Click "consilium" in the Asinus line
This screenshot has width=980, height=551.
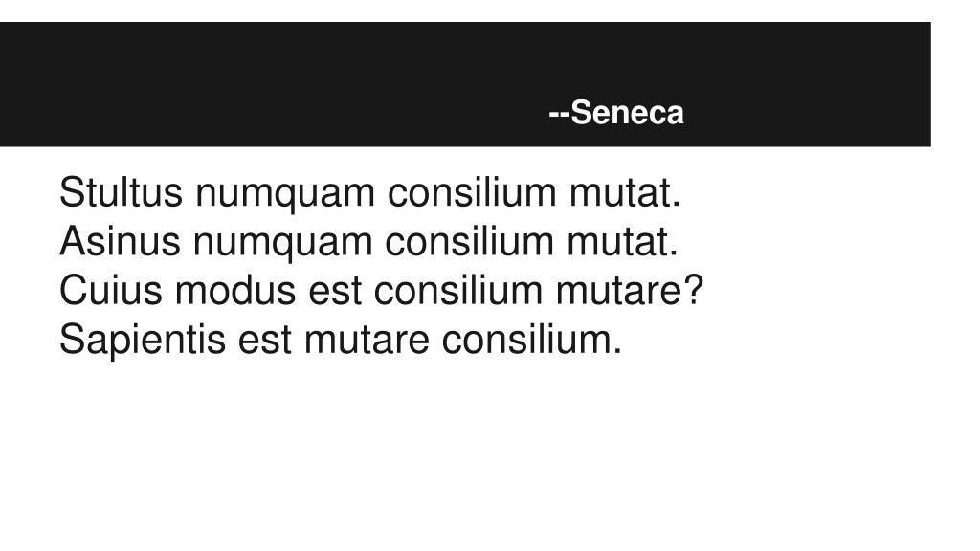point(469,241)
